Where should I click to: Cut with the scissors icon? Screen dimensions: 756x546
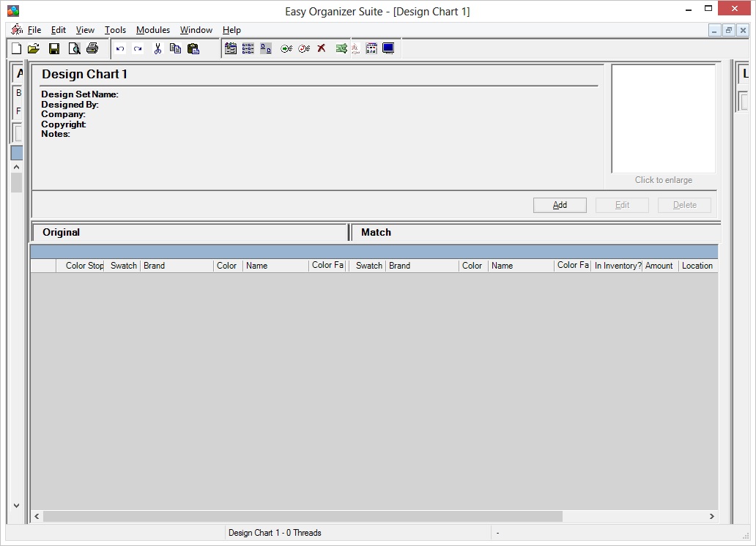pos(157,49)
